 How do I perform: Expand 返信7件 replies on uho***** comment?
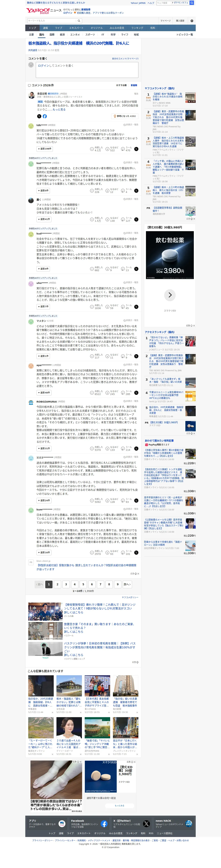(43, 307)
